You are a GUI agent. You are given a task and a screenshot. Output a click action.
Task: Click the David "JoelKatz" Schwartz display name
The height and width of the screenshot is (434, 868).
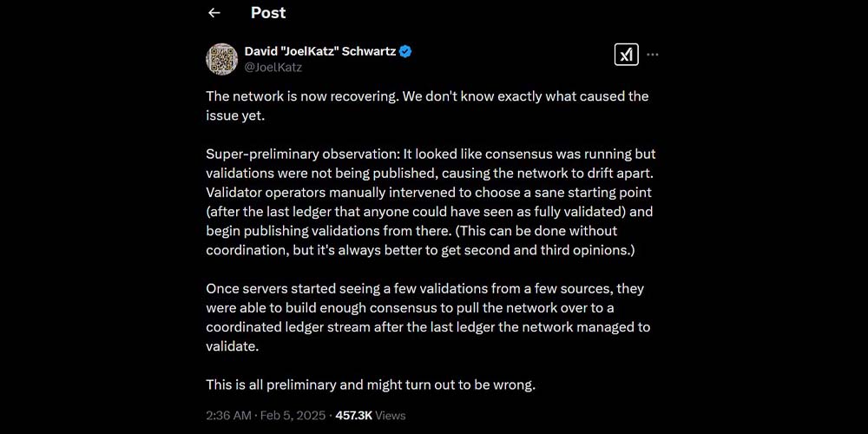pyautogui.click(x=319, y=51)
